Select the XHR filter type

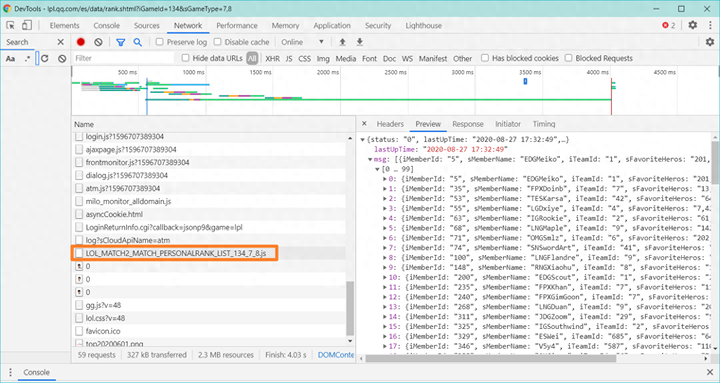pyautogui.click(x=272, y=58)
